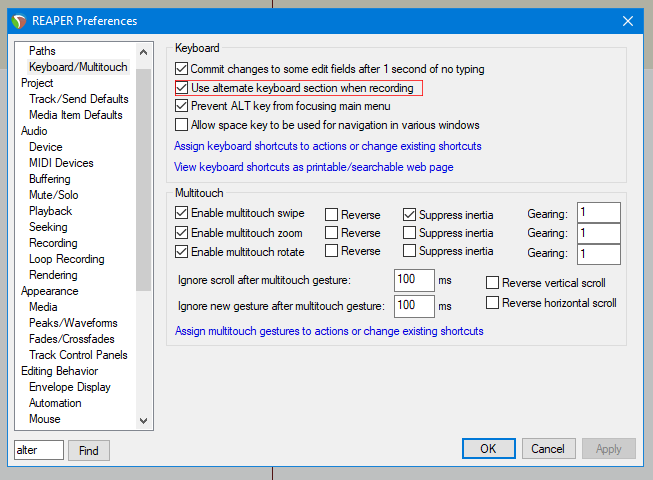Enable 'Allow space key' navigation checkbox
This screenshot has width=653, height=480.
(181, 125)
